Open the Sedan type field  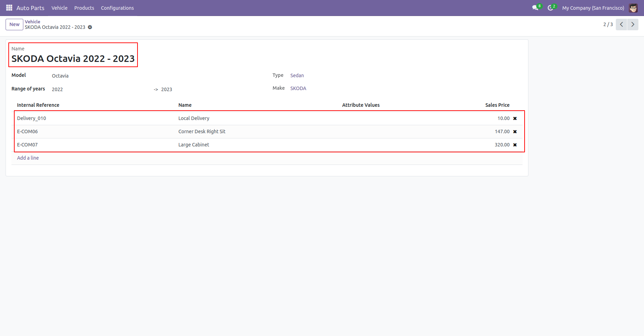coord(297,75)
